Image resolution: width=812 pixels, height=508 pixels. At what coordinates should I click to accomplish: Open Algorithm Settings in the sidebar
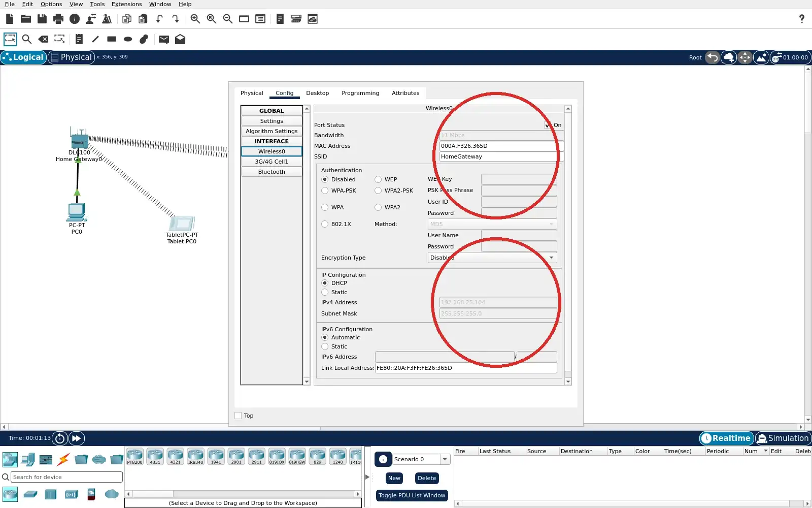point(272,131)
